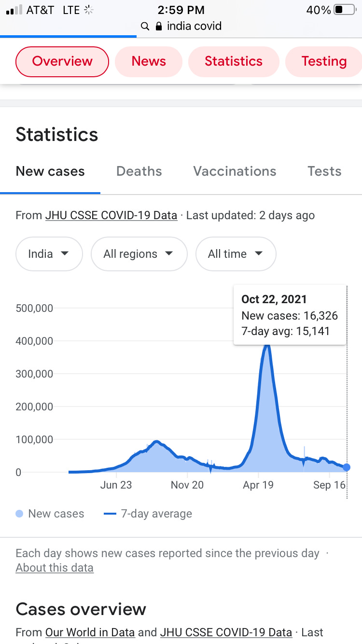Tap the search magnifier icon in address bar

click(x=145, y=26)
